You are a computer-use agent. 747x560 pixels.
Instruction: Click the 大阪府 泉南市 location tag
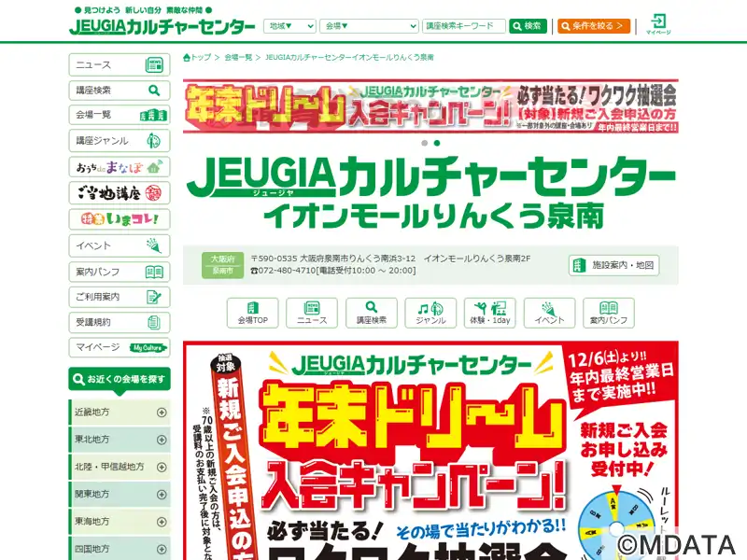(x=222, y=265)
